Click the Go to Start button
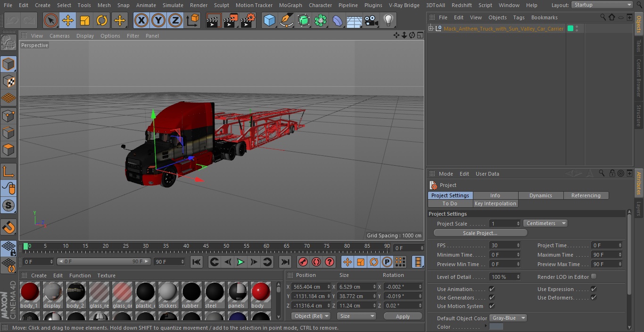This screenshot has width=644, height=332. point(197,262)
